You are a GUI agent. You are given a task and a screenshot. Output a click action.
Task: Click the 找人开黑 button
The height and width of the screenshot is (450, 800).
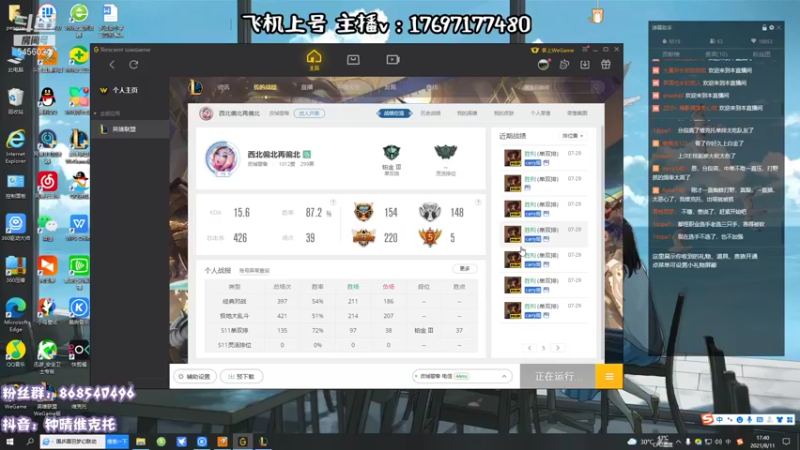tap(309, 113)
